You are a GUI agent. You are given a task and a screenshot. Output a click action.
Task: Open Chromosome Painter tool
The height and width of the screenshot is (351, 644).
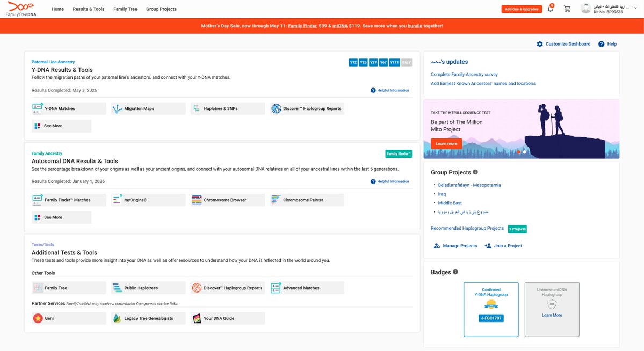307,200
